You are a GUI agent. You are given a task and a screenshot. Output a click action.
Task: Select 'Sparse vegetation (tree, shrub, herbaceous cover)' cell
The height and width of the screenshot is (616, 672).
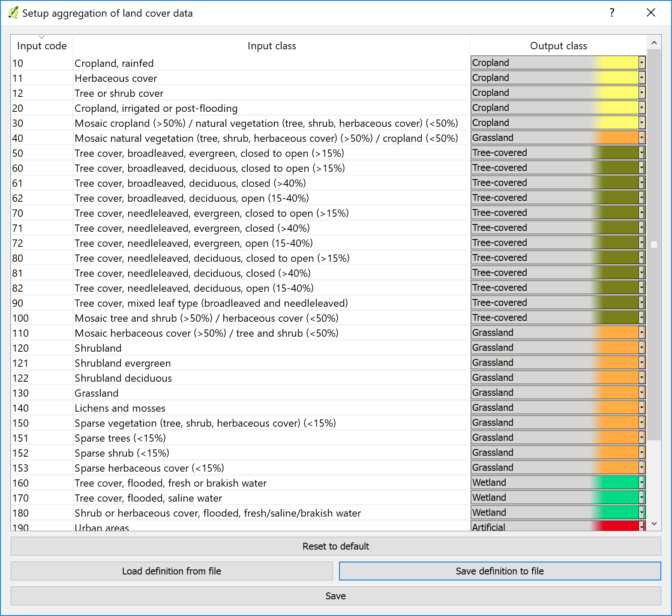(272, 423)
